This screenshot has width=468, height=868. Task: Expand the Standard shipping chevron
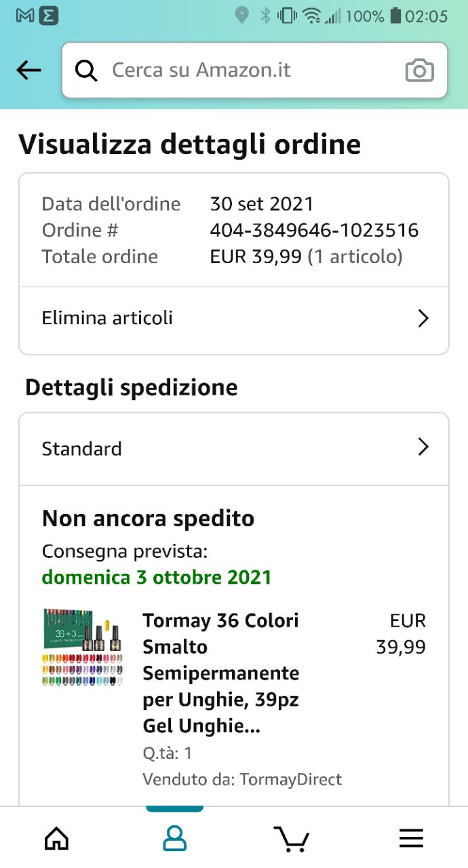point(423,447)
